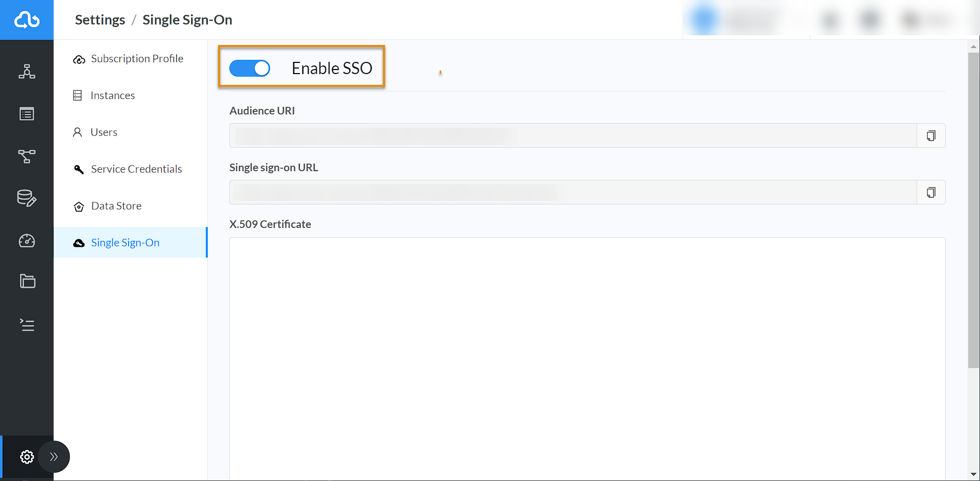The image size is (980, 481).
Task: Go to Service Credentials
Action: [136, 169]
